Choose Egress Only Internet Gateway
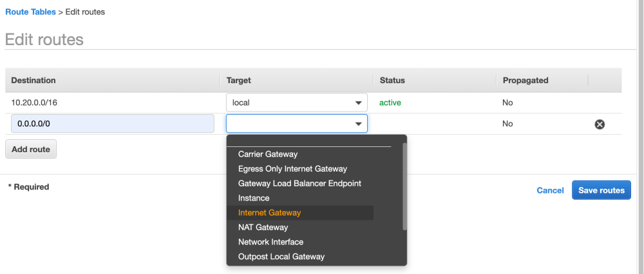Screen dimensions: 644x274 pos(292,169)
